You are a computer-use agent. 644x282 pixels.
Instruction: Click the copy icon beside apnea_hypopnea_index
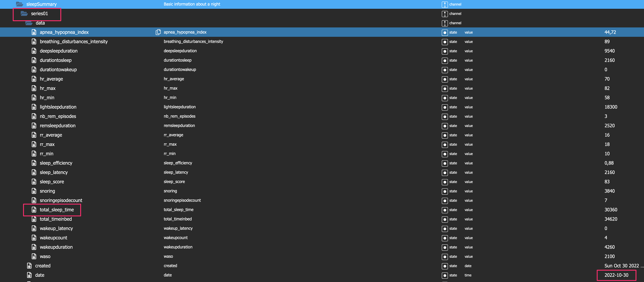pyautogui.click(x=158, y=32)
